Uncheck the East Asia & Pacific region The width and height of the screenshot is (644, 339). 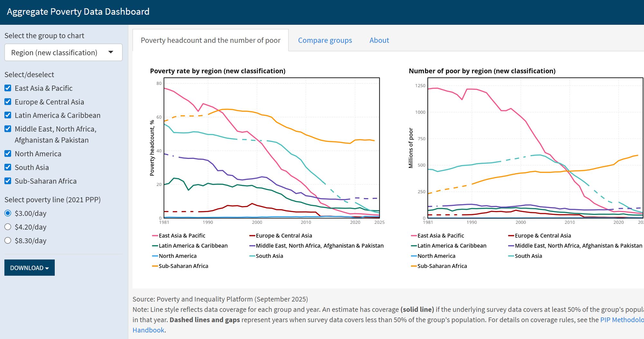pos(7,88)
